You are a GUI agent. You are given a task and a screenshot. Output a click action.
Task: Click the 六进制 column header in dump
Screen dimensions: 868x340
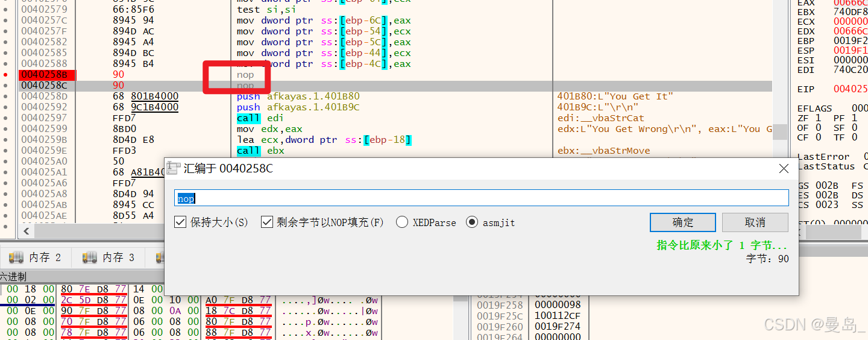tap(13, 277)
